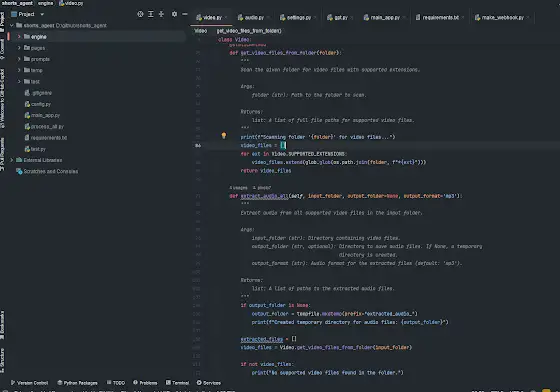Expand External Libraries node
The height and width of the screenshot is (392, 560).
pos(11,160)
